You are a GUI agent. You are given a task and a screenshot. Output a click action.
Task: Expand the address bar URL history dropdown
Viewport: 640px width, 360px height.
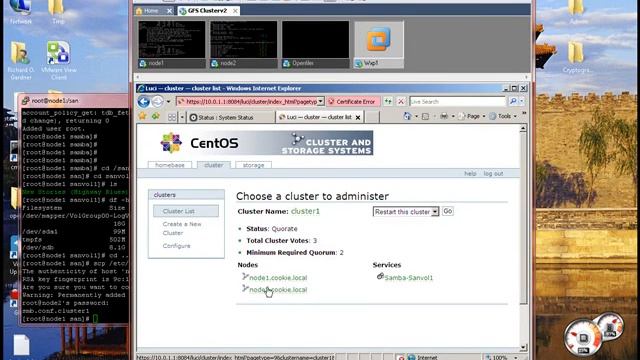pyautogui.click(x=321, y=102)
